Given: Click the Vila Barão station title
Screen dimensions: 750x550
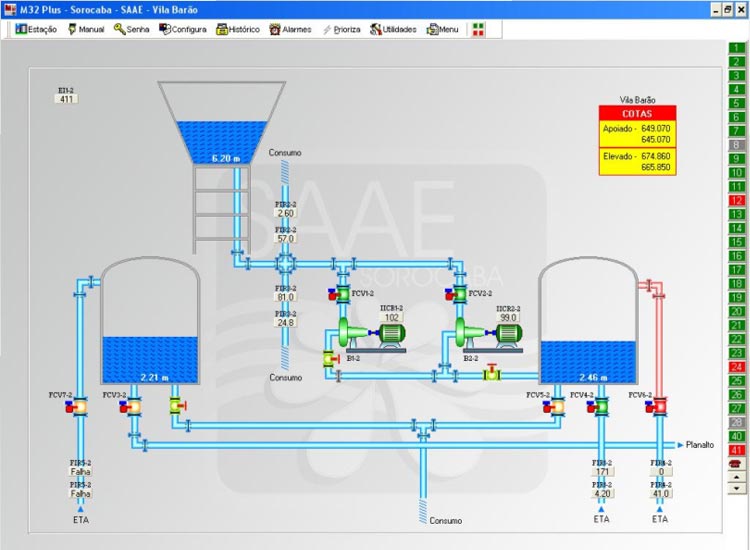Looking at the screenshot, I should point(637,100).
